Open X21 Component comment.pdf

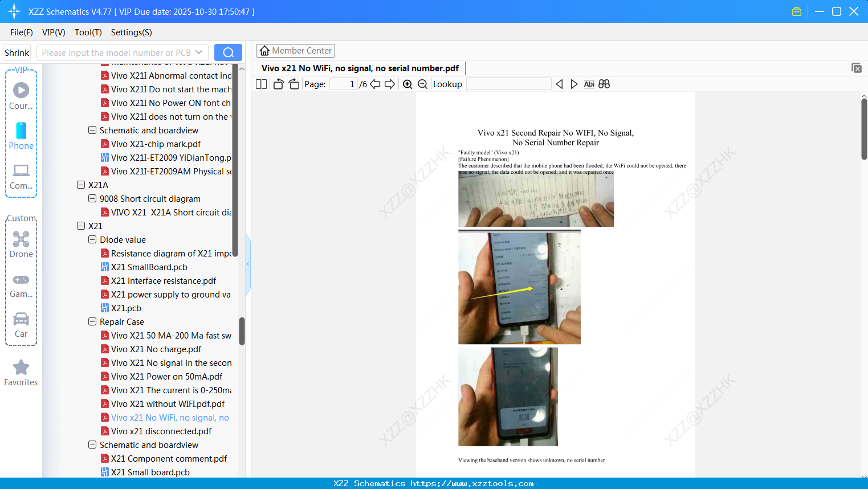coord(169,459)
